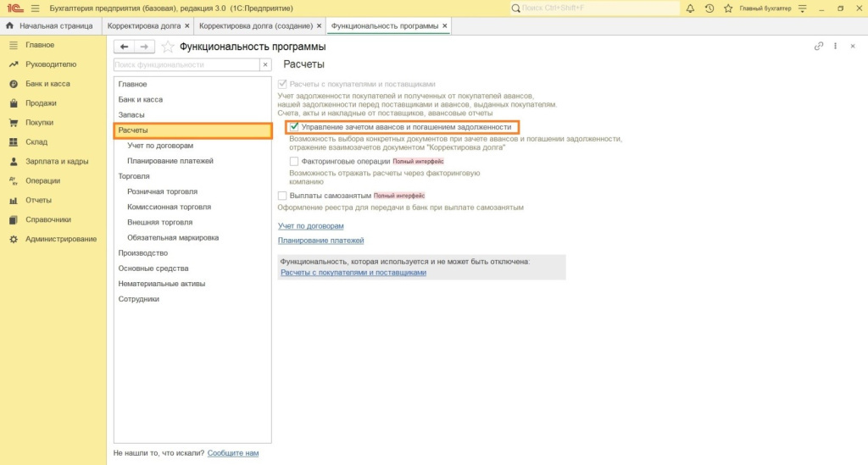Go back with the left arrow button

(x=124, y=47)
